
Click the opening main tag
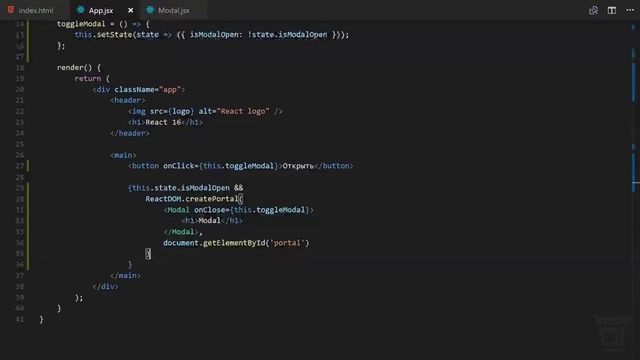coord(123,155)
